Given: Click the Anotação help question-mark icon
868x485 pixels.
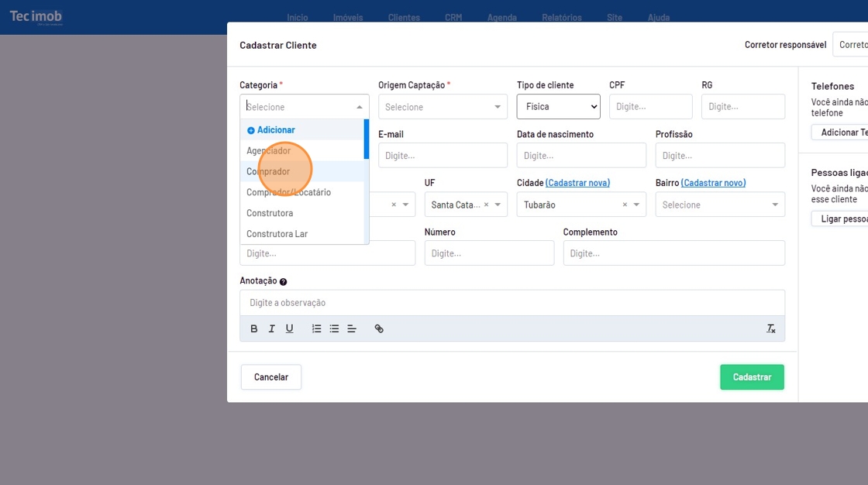Looking at the screenshot, I should pos(284,282).
